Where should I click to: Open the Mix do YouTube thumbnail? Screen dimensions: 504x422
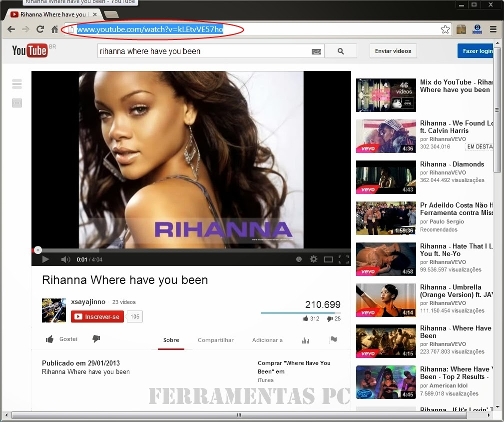coord(386,95)
